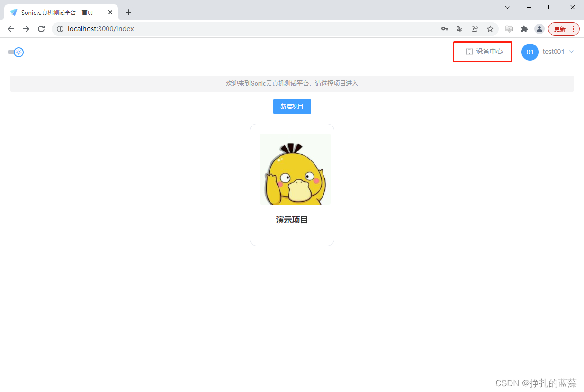Click the grayed extension icon in toolbar
The height and width of the screenshot is (392, 584).
[509, 29]
